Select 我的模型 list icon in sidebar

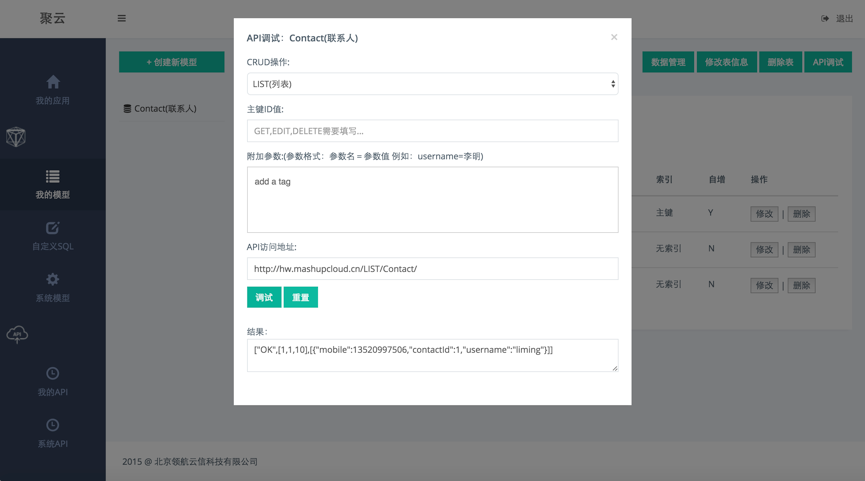click(53, 177)
